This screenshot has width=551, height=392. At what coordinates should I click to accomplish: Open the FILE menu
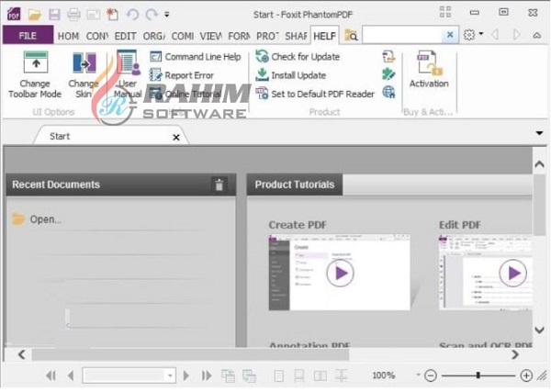(26, 35)
